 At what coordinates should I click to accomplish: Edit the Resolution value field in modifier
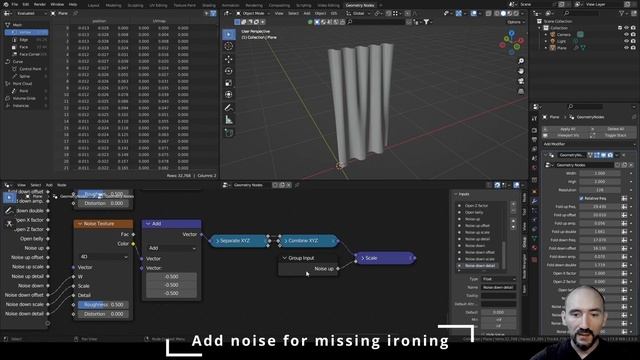pos(600,190)
